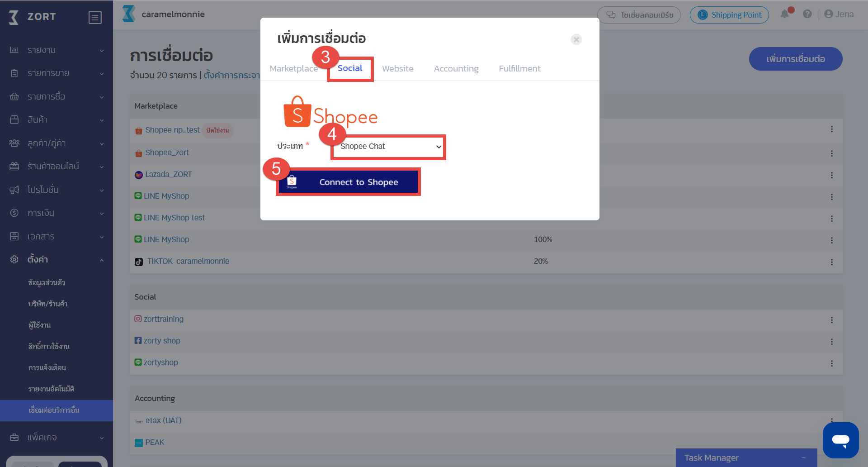
Task: Open the zortyshop LINE connection link
Action: [160, 363]
